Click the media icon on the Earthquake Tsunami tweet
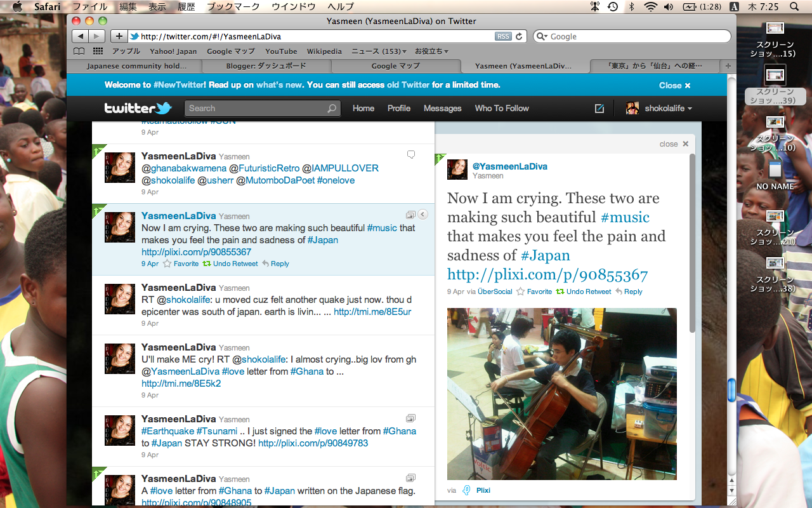 [x=410, y=418]
